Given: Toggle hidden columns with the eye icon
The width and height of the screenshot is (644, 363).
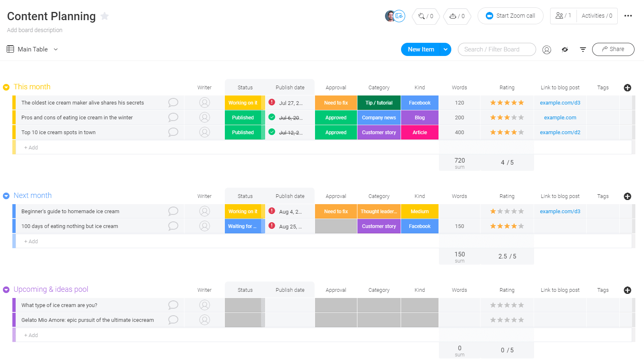Looking at the screenshot, I should (565, 49).
